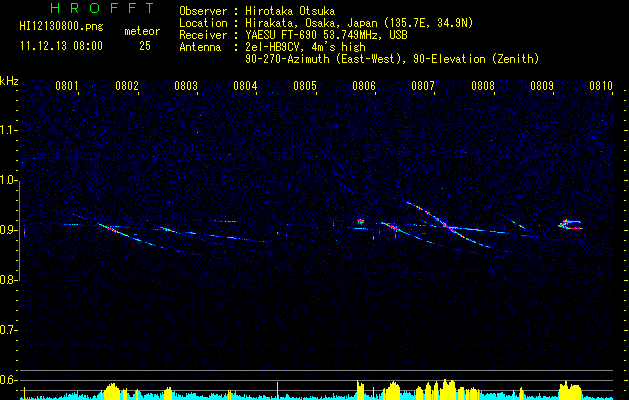Click the bright meteor echo near 0806
The width and height of the screenshot is (629, 400).
click(360, 221)
